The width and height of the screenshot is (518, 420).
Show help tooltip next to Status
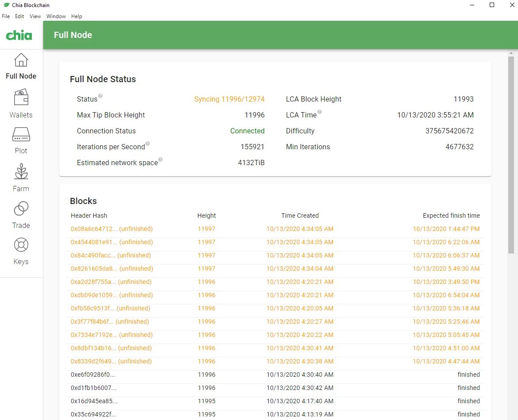click(x=100, y=96)
